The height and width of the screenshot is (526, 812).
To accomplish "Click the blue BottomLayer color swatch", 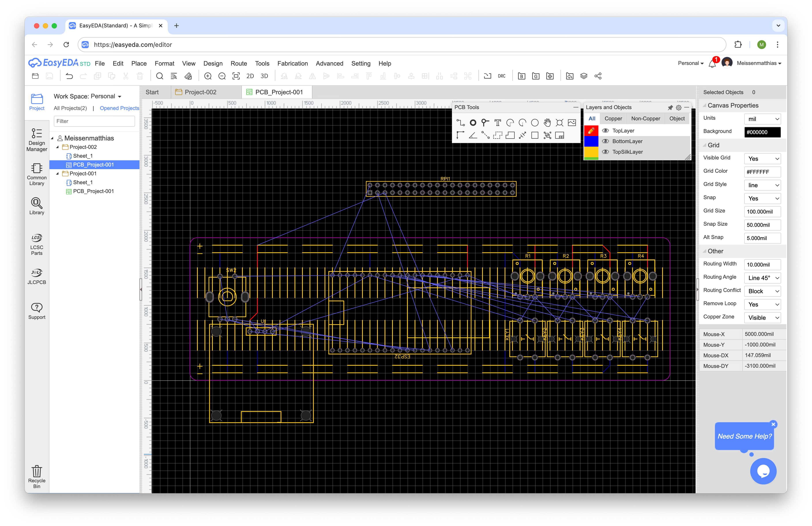I will click(x=591, y=141).
